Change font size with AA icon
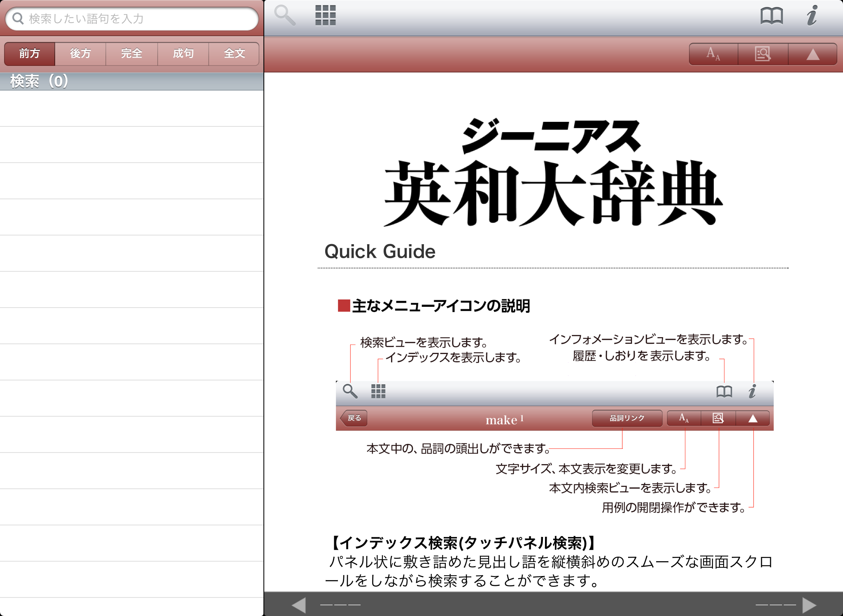 click(x=713, y=54)
